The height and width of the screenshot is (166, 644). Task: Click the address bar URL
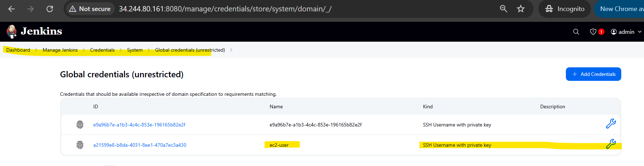point(225,9)
